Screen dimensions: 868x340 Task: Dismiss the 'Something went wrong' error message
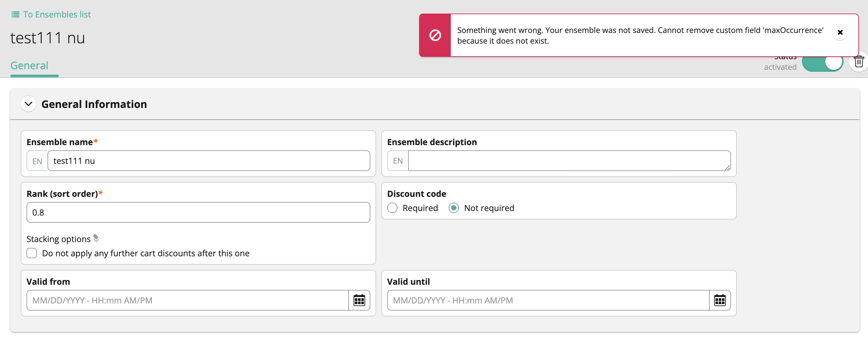tap(840, 32)
